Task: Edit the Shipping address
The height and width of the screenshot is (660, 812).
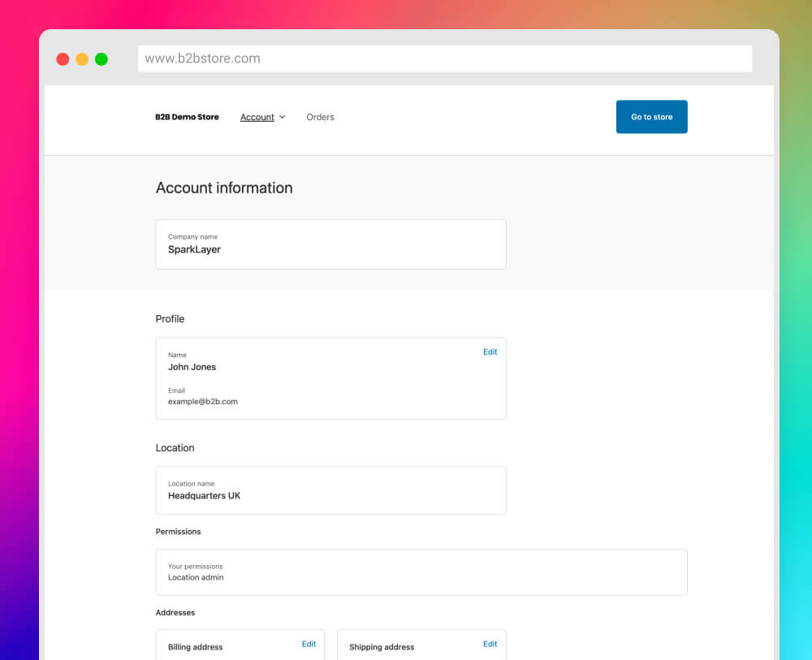Action: pos(490,644)
